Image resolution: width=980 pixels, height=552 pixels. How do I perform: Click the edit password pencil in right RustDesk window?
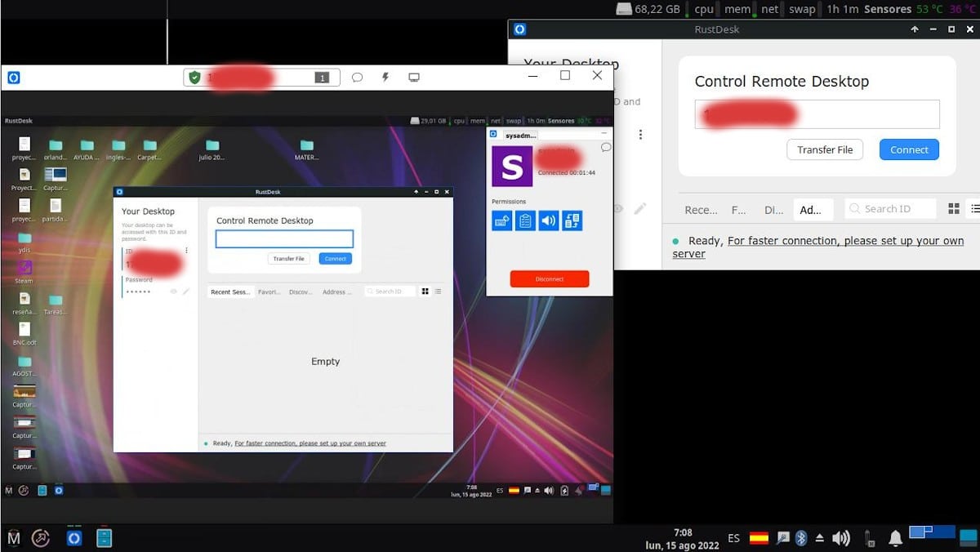click(x=640, y=209)
